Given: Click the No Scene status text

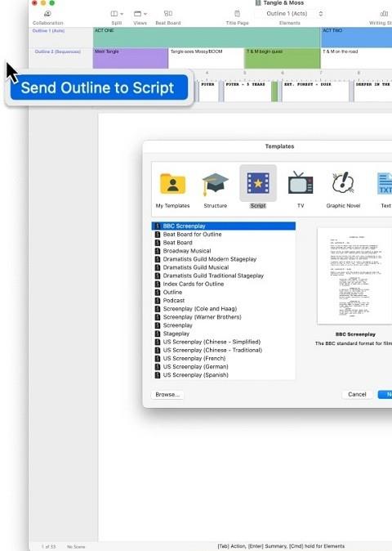Looking at the screenshot, I should (x=76, y=546).
